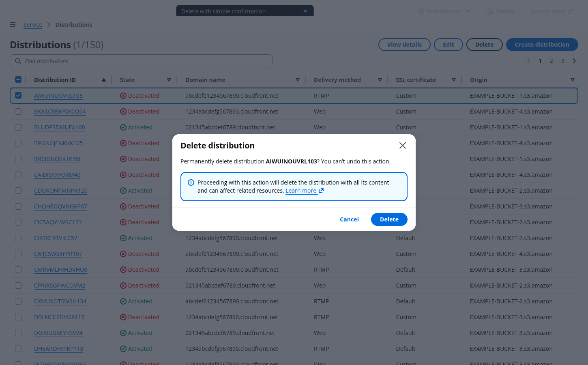Go to page 2 of distributions
Viewport: 588px width, 365px height.
pyautogui.click(x=551, y=61)
